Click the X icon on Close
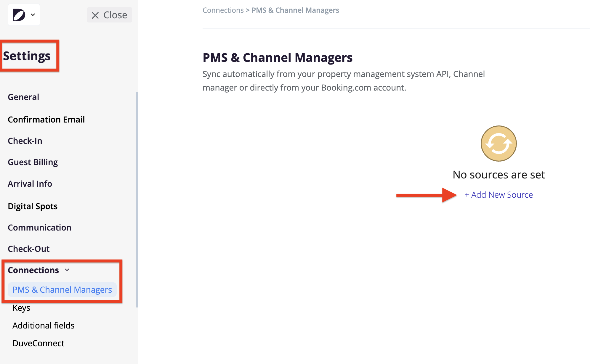Viewport: 590px width, 364px height. [95, 15]
